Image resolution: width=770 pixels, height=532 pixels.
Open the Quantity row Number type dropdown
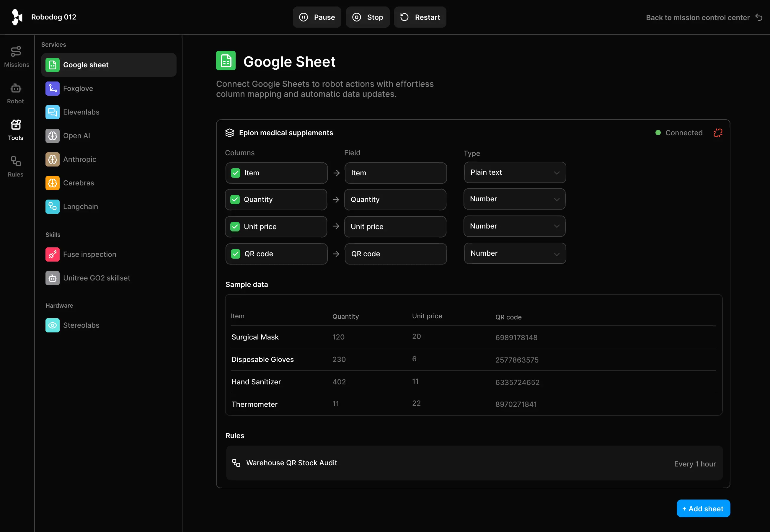[514, 199]
